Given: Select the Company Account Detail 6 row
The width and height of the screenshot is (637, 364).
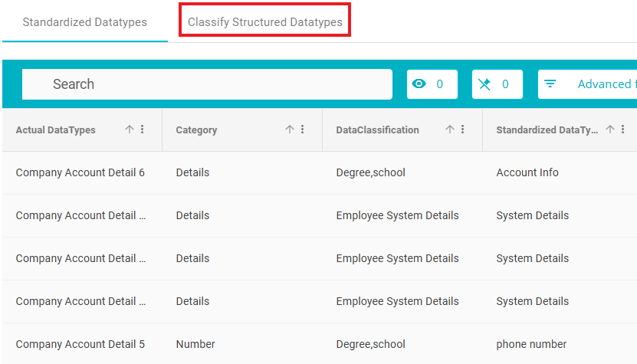Looking at the screenshot, I should pos(320,172).
